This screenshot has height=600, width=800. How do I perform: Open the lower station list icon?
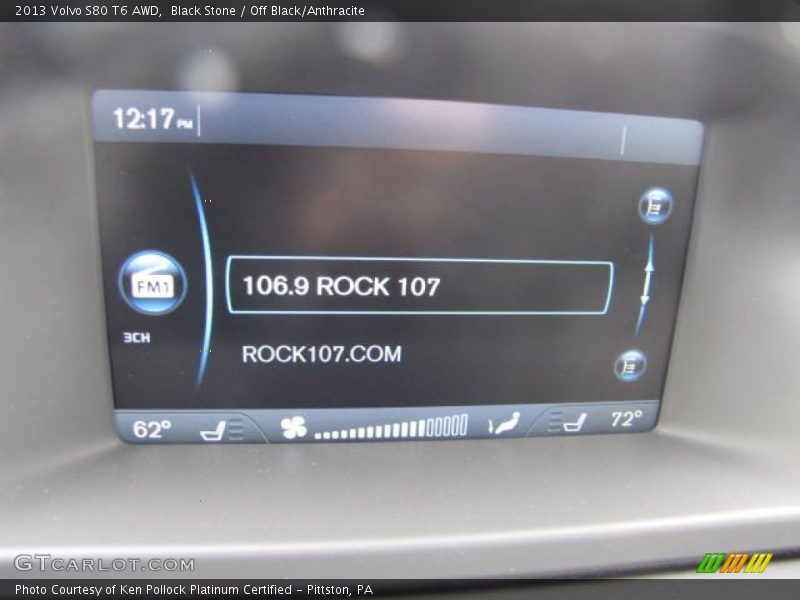click(631, 365)
